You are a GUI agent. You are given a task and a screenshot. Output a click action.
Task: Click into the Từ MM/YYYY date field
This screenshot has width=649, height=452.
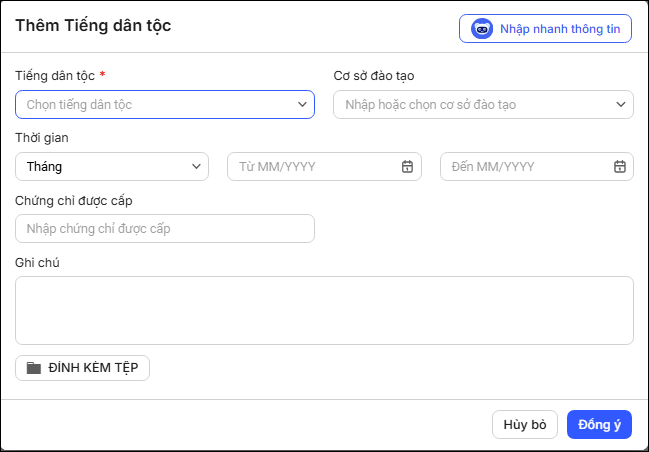(x=324, y=166)
